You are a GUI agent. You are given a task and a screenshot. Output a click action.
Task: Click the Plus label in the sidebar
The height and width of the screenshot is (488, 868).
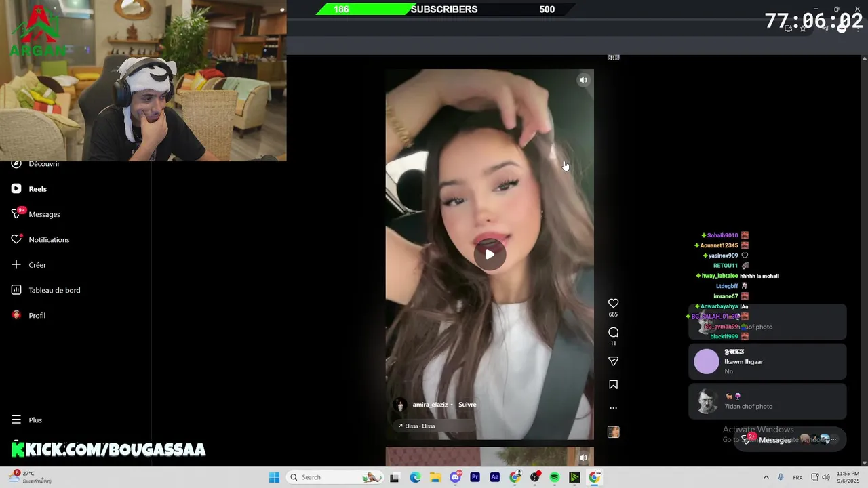(x=35, y=420)
